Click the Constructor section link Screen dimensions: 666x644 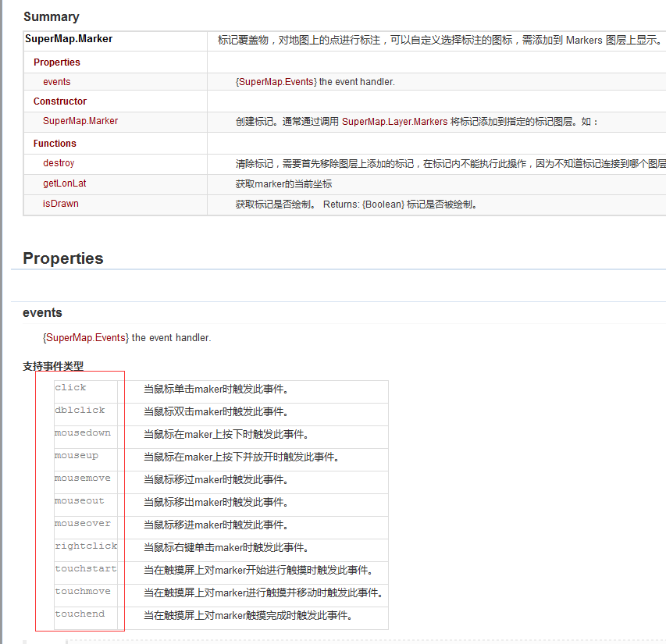tap(60, 101)
